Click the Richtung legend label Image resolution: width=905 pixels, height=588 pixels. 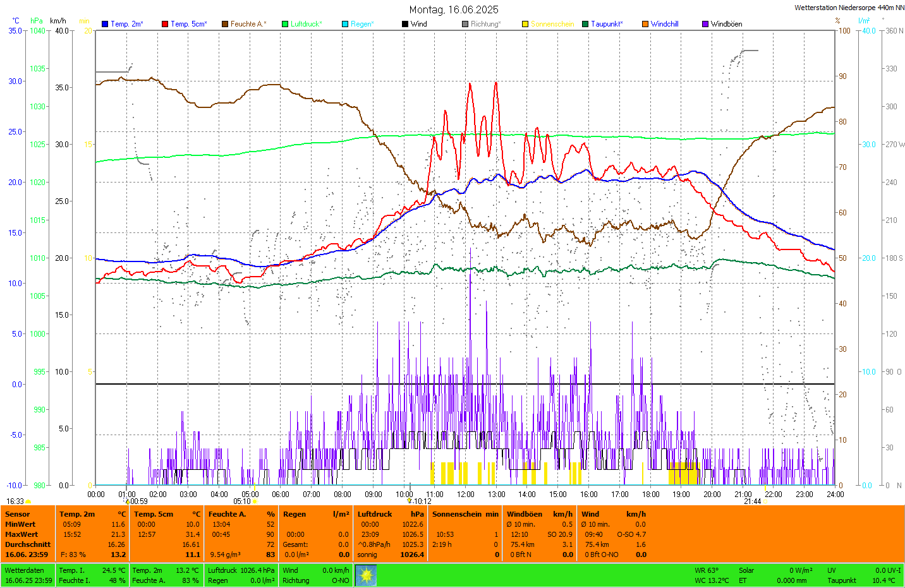[485, 24]
